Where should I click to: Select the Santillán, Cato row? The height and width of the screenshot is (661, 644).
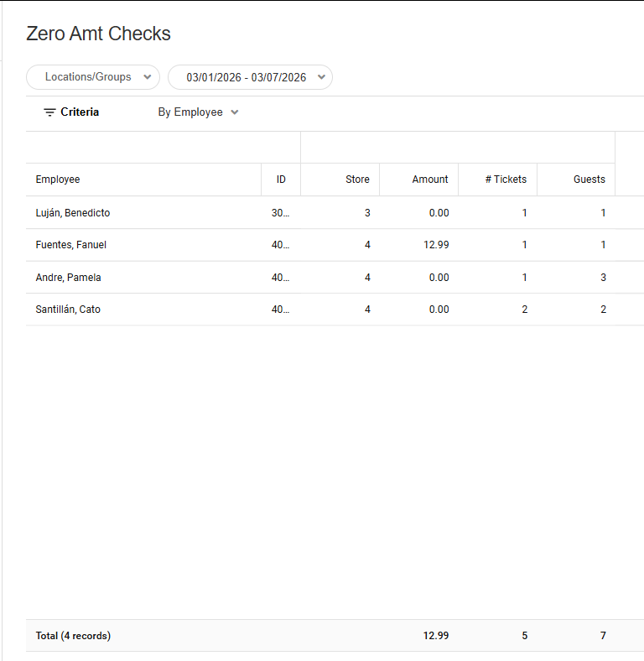[x=68, y=310]
